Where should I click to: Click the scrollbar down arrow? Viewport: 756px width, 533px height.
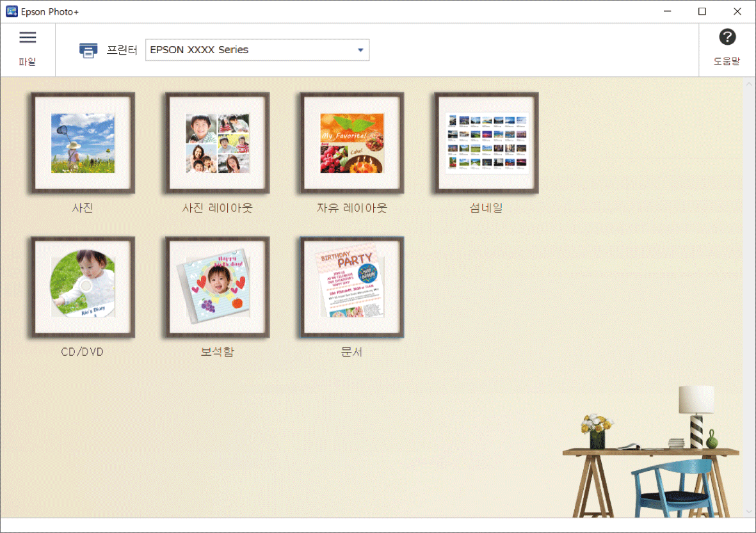point(750,511)
